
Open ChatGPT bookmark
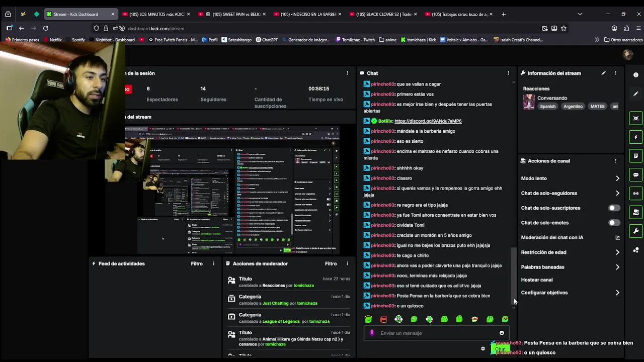(267, 40)
